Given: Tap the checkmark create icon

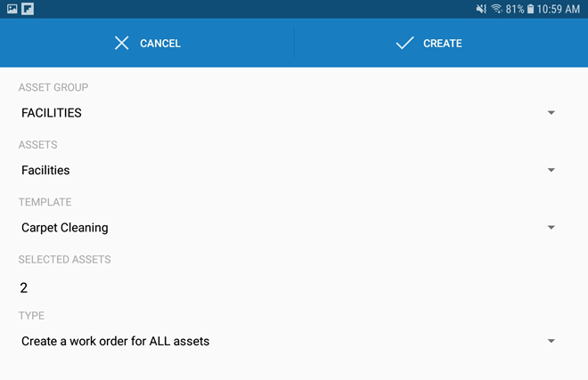Looking at the screenshot, I should tap(404, 43).
